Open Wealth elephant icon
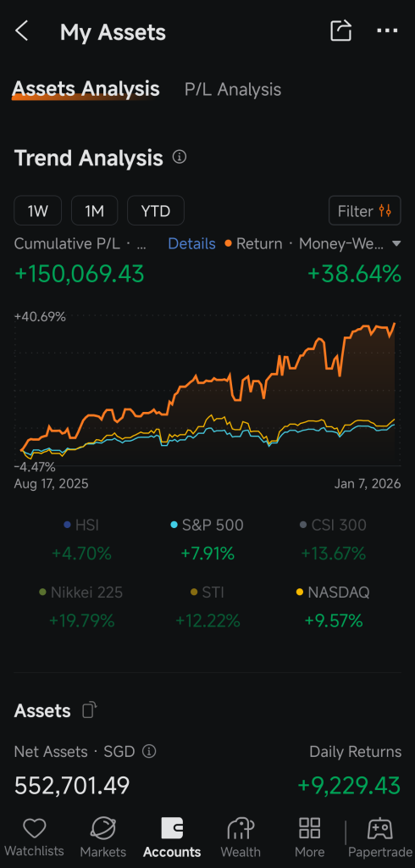The image size is (415, 868). point(241,829)
